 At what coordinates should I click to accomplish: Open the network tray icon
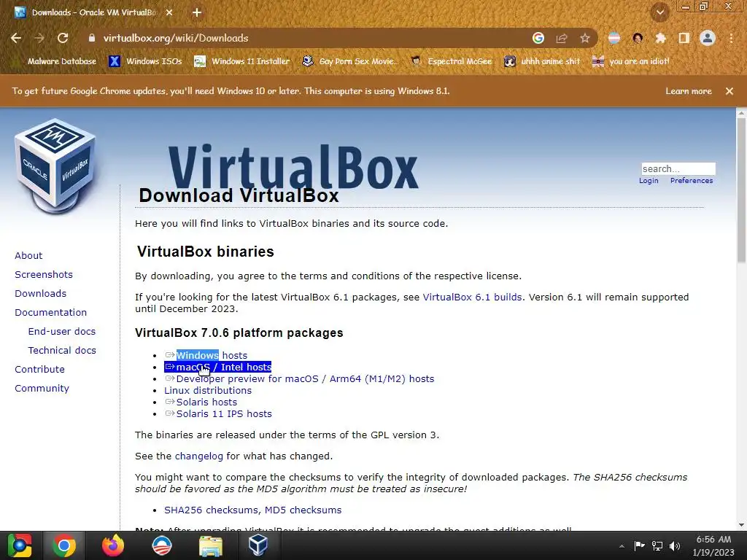click(x=657, y=545)
